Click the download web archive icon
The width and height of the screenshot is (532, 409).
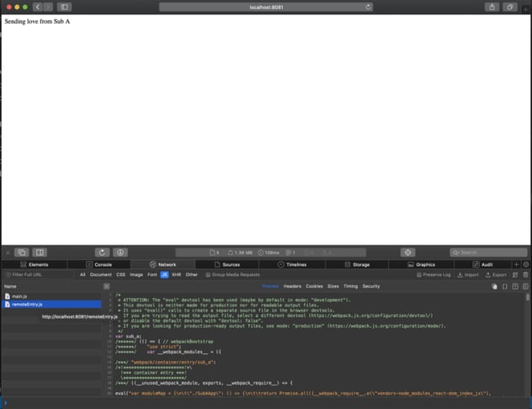tap(120, 252)
